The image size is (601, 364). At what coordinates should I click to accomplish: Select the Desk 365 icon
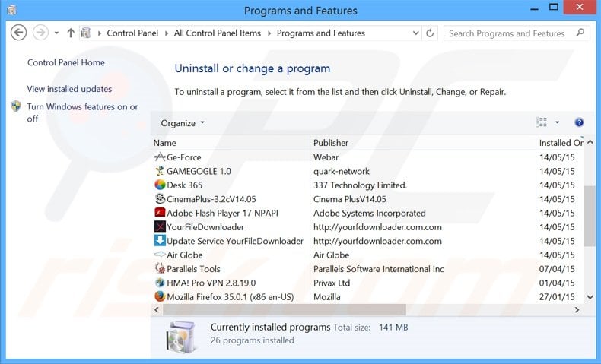[x=160, y=185]
